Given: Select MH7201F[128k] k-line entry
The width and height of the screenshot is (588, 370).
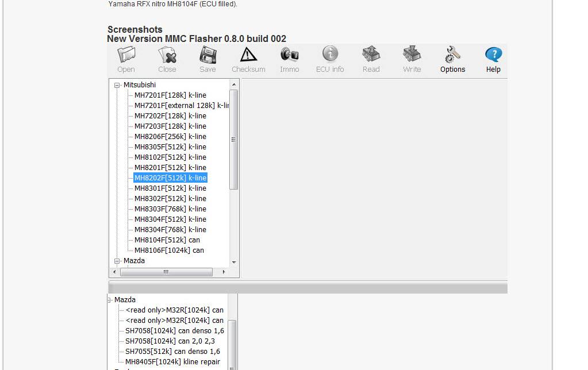Looking at the screenshot, I should (x=170, y=95).
